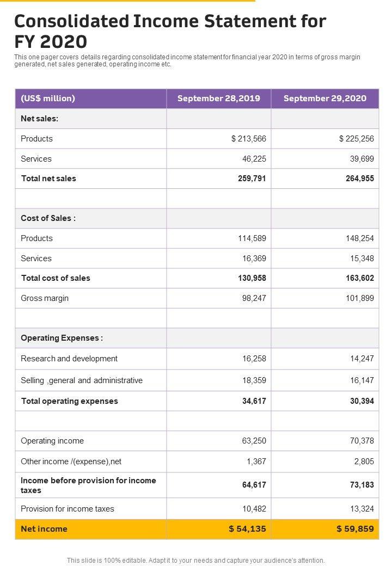The height and width of the screenshot is (566, 392).
Task: Select the (US$ million) header cell
Action: (48, 99)
